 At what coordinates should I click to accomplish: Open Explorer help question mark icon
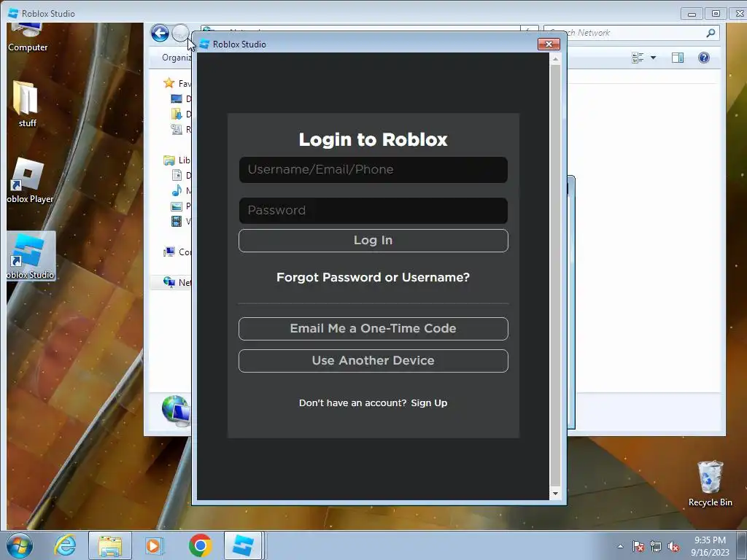point(704,58)
